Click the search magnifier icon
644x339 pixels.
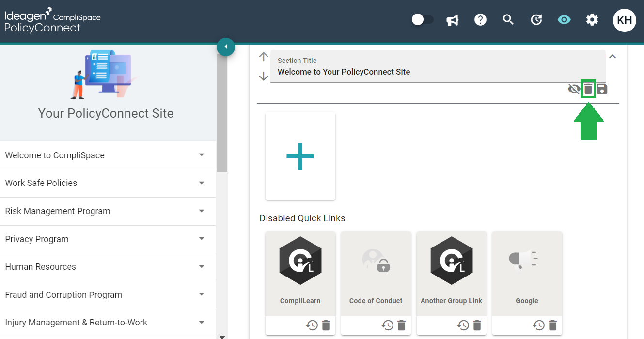(x=508, y=20)
